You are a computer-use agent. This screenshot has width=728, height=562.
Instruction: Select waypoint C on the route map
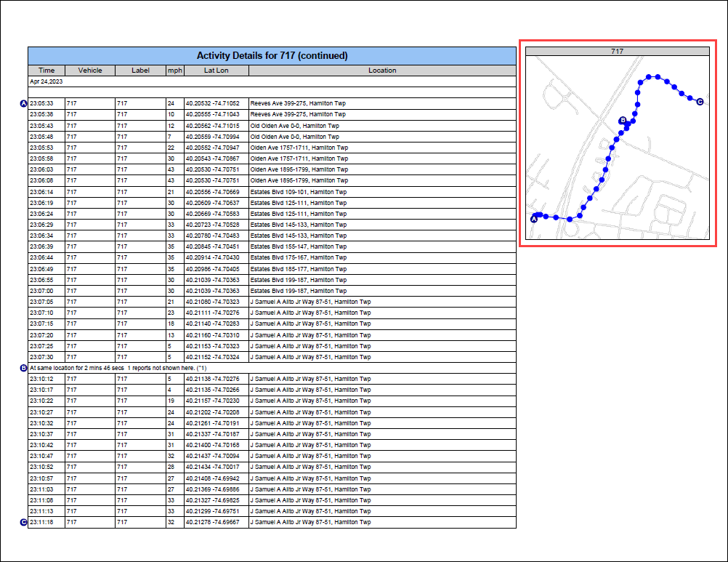click(x=700, y=102)
